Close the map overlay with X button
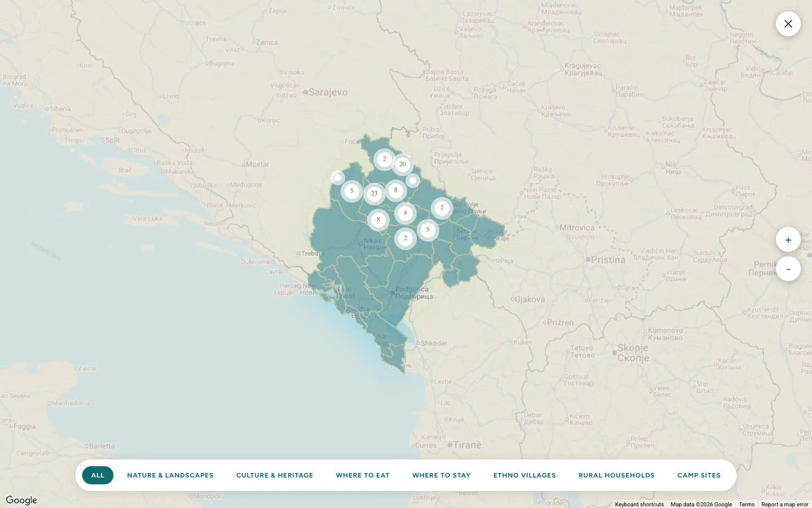Viewport: 812px width, 508px height. point(788,24)
